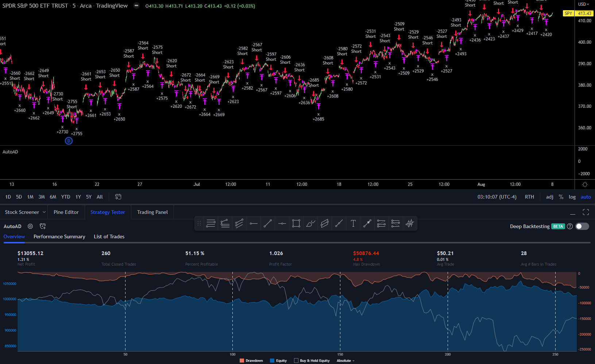Viewport: 595px width, 364px height.
Task: Select the horizontal lines drawing tool
Action: [211, 223]
